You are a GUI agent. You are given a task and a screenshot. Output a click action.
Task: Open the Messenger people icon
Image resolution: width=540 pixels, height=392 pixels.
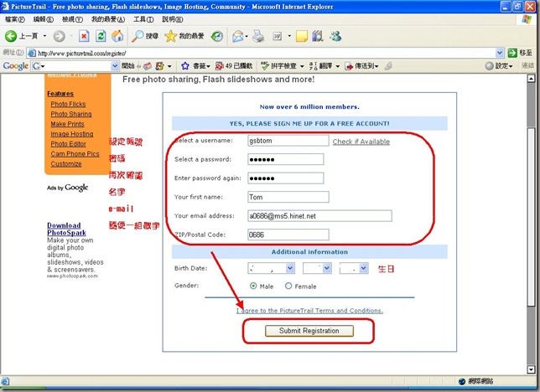[335, 36]
